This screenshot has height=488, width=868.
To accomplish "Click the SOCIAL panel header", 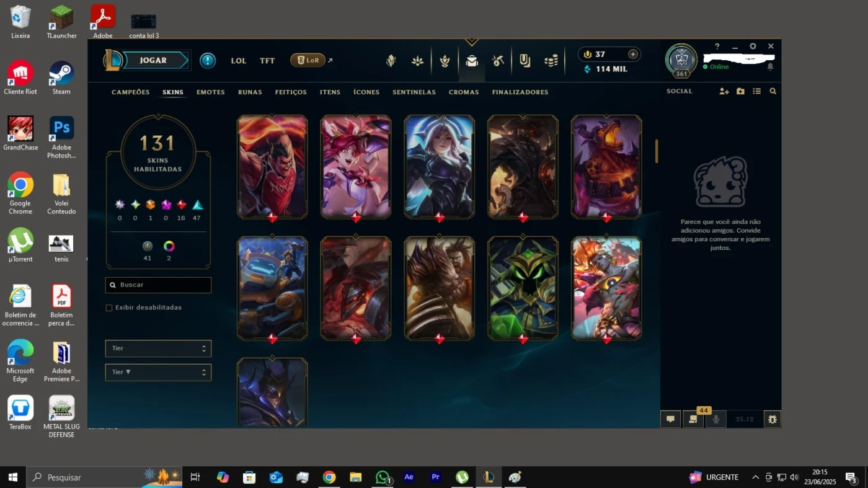I will 680,91.
